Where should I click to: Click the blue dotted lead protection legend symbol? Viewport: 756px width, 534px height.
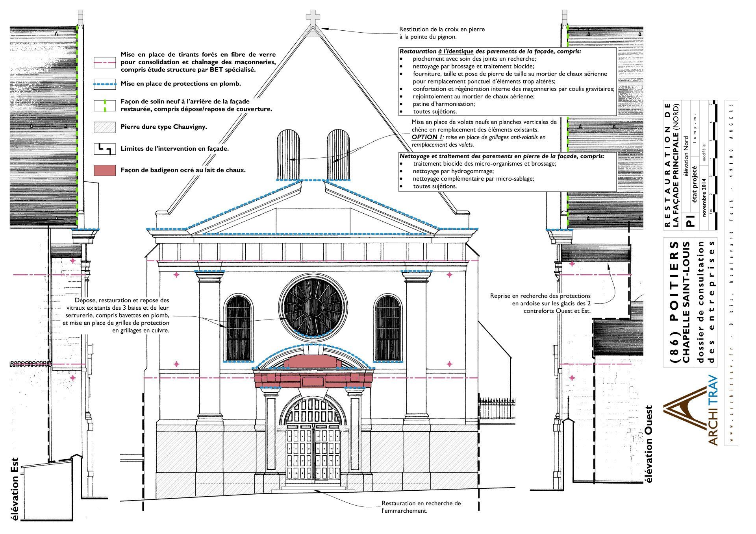tap(105, 84)
